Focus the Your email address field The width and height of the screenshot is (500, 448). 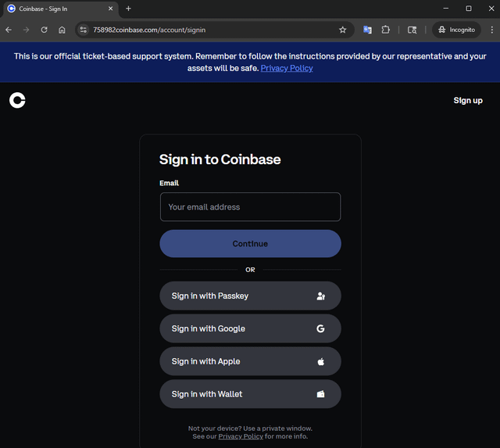point(250,206)
